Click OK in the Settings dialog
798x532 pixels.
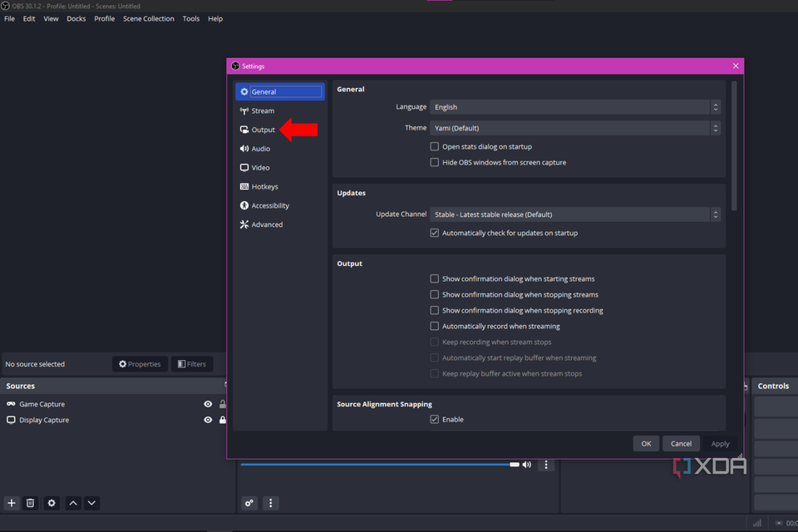(646, 443)
